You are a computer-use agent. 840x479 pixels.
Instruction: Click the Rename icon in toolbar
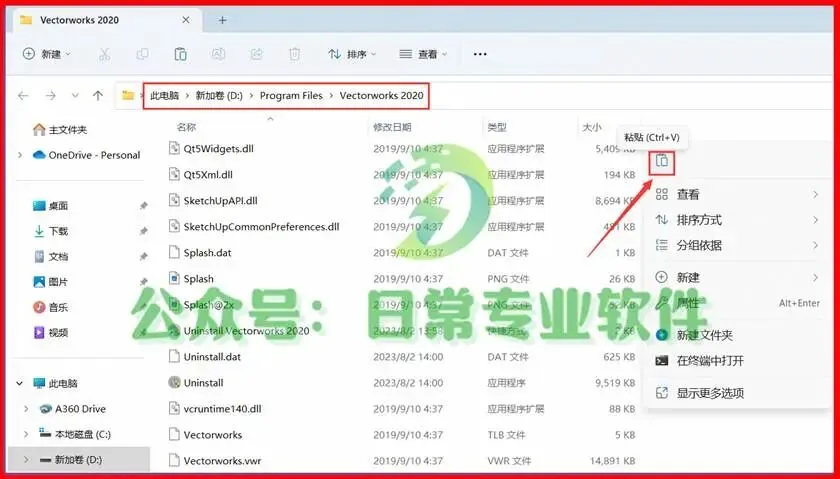pos(218,54)
